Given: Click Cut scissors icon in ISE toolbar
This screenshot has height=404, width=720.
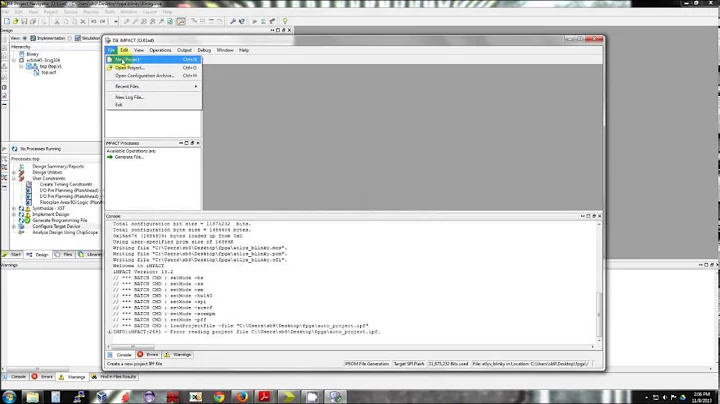Looking at the screenshot, I should pos(57,21).
